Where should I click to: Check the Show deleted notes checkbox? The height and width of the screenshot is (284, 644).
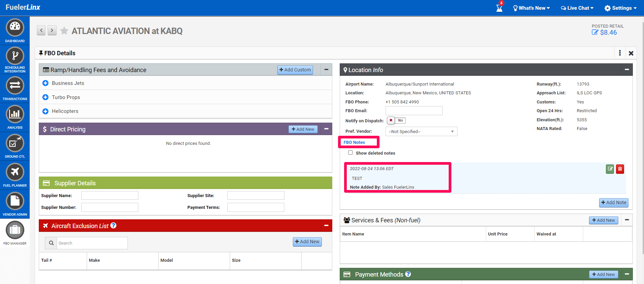click(351, 153)
